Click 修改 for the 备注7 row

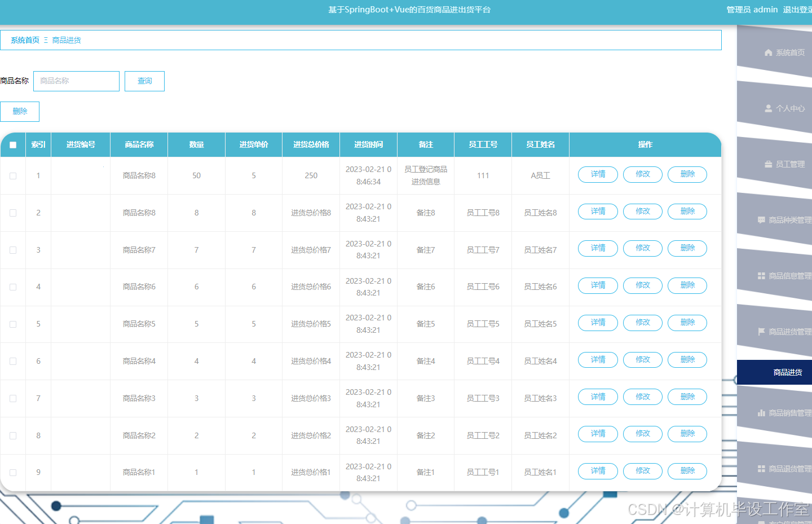(x=643, y=248)
